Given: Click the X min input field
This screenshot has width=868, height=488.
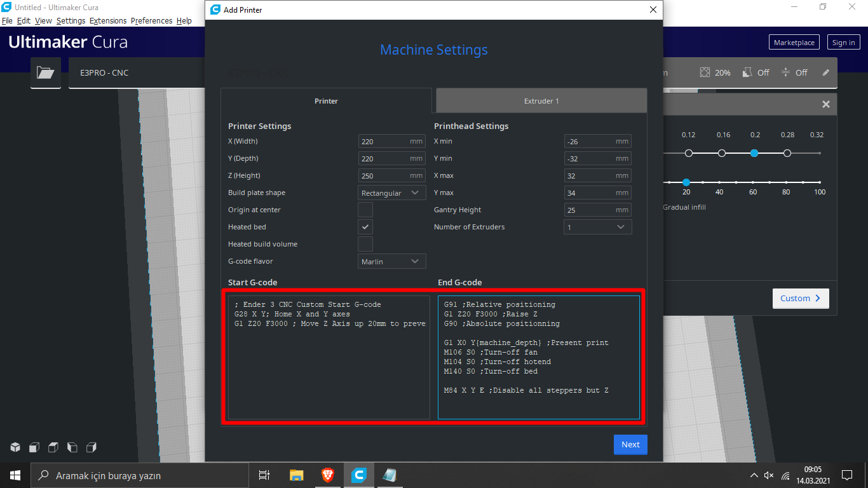Looking at the screenshot, I should tap(598, 141).
